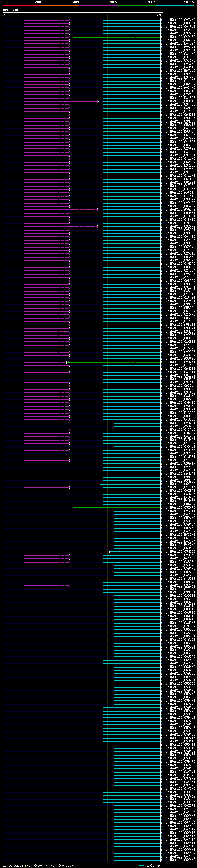This screenshot has width=197, height=868.
Task: Click label UniRef100_Q0ZSP1
Action: coord(180,491)
